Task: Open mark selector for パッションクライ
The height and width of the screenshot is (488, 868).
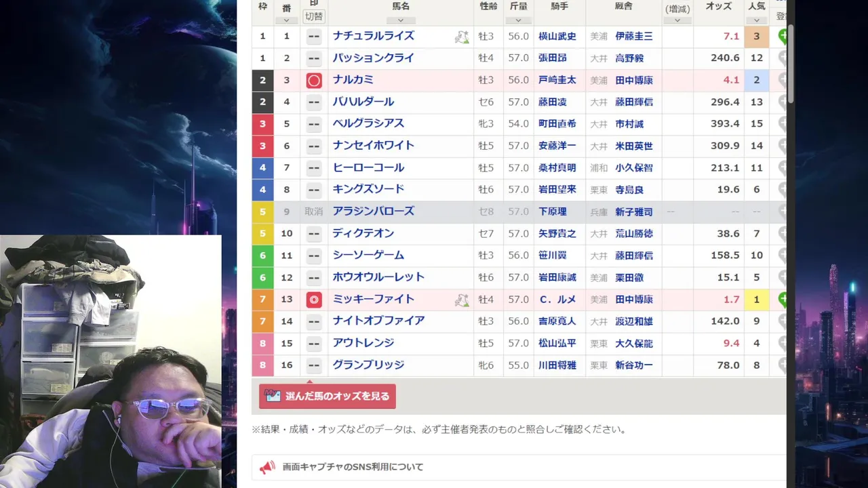Action: pyautogui.click(x=314, y=58)
